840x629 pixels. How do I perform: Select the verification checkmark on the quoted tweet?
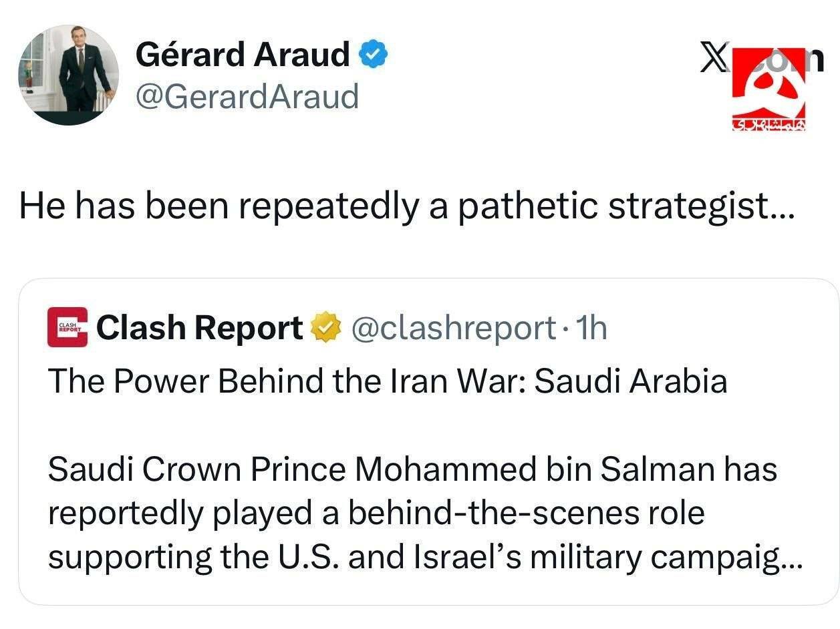(325, 327)
